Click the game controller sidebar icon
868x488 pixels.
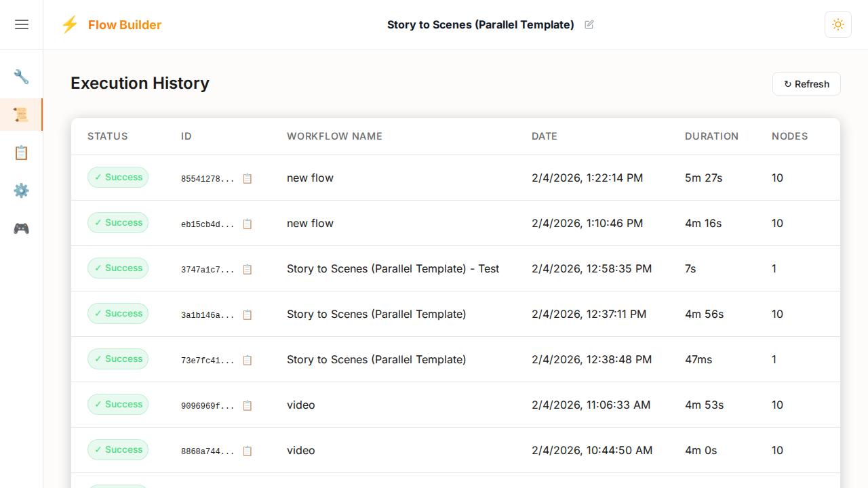click(22, 228)
